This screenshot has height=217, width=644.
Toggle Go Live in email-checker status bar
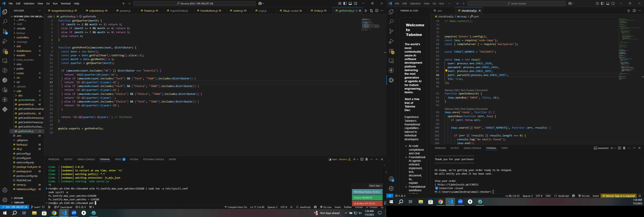[584, 196]
